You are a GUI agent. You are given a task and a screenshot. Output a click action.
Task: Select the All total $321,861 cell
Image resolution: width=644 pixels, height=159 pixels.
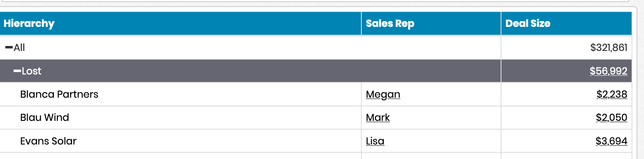click(x=567, y=48)
